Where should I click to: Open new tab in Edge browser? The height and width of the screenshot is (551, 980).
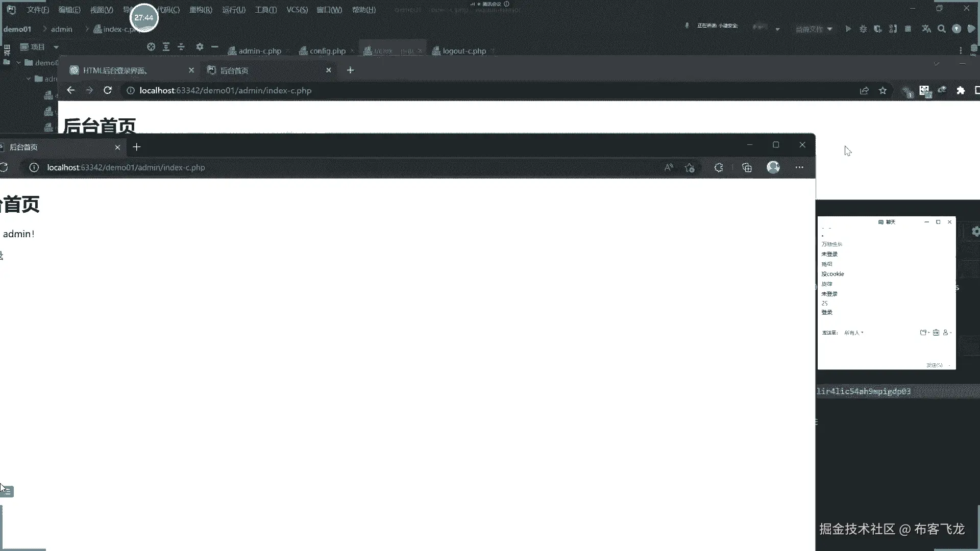(x=136, y=147)
